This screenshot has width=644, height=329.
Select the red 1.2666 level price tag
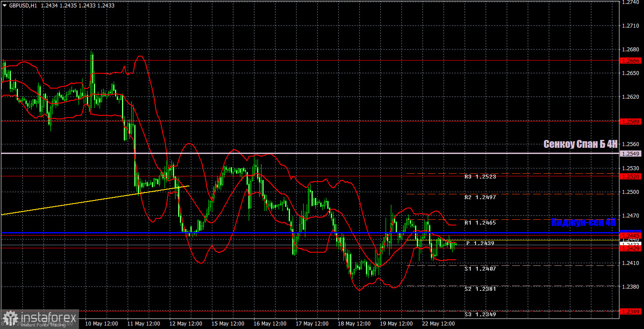coord(631,61)
